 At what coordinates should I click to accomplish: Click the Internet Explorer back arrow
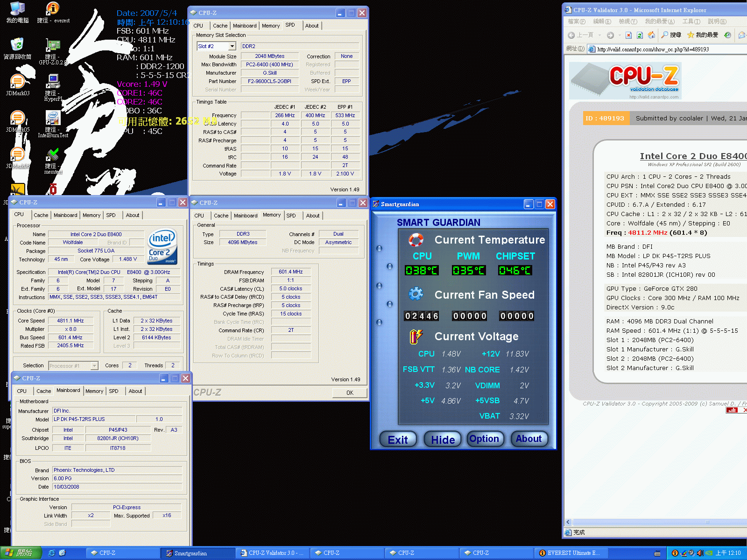pos(571,35)
